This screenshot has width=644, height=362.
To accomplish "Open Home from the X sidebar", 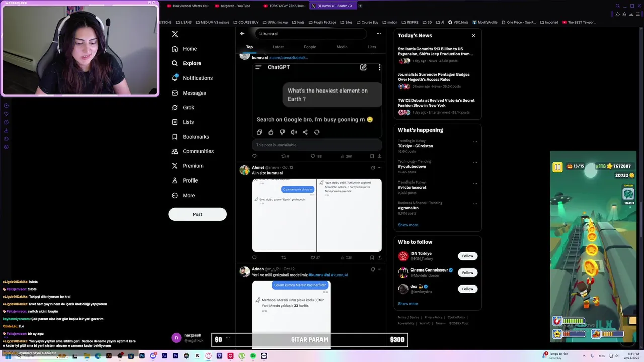I will [184, 49].
